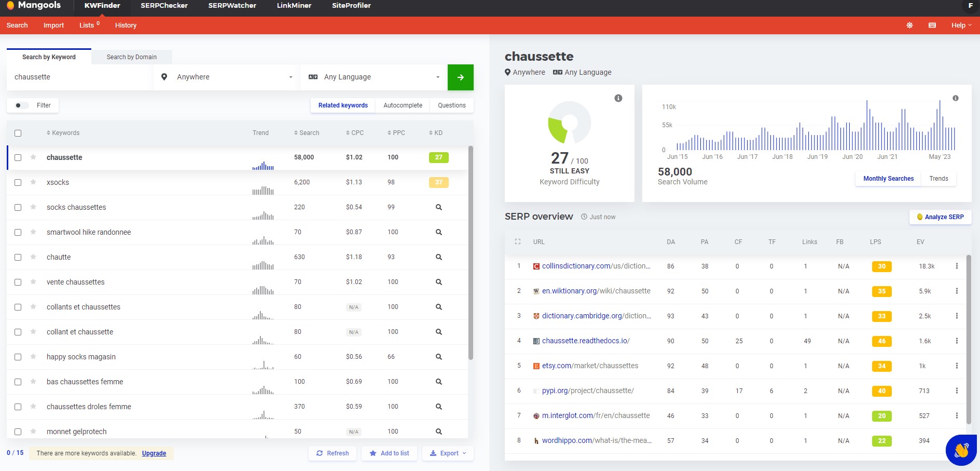This screenshot has height=471, width=980.
Task: Open the keyboard shortcuts icon in header
Action: (x=932, y=25)
